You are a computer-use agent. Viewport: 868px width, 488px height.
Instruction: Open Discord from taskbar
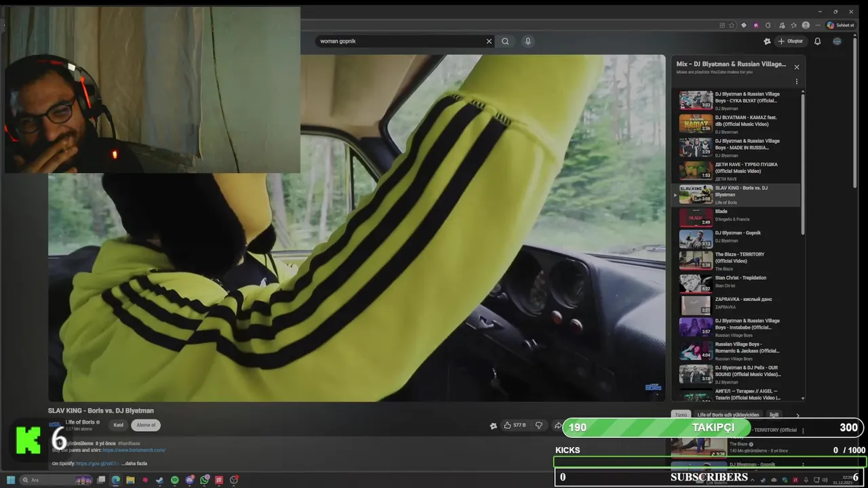pyautogui.click(x=190, y=480)
